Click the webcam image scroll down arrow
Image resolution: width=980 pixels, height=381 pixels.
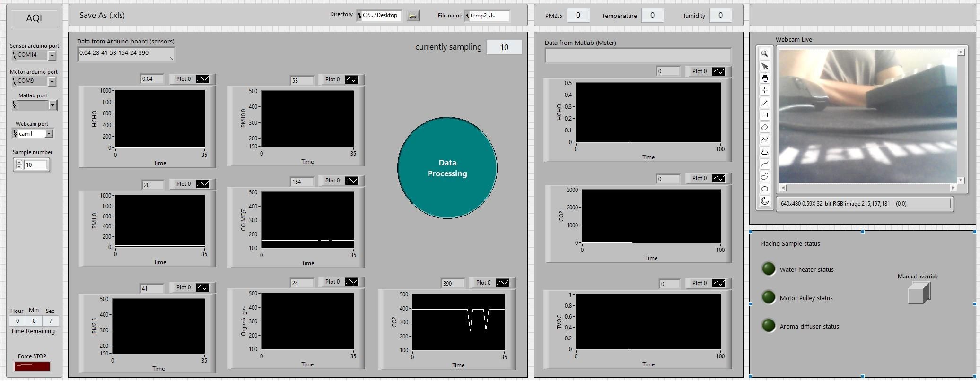(x=961, y=180)
